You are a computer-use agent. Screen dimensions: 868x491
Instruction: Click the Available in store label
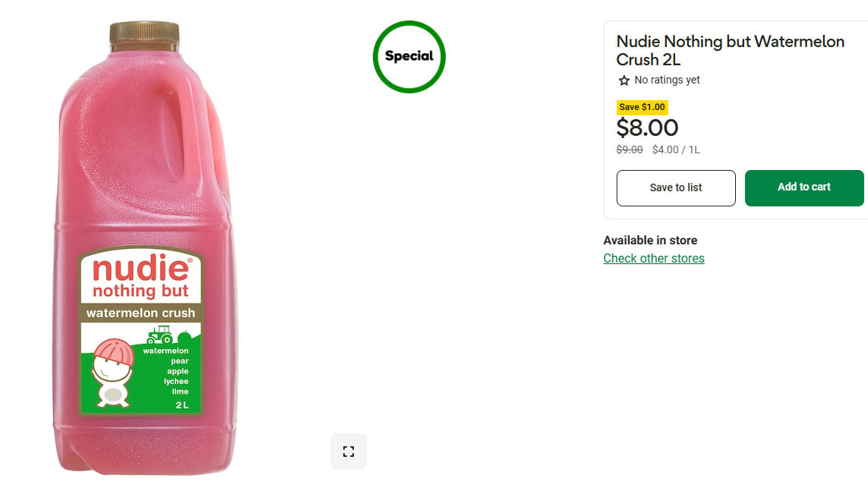[x=650, y=241]
